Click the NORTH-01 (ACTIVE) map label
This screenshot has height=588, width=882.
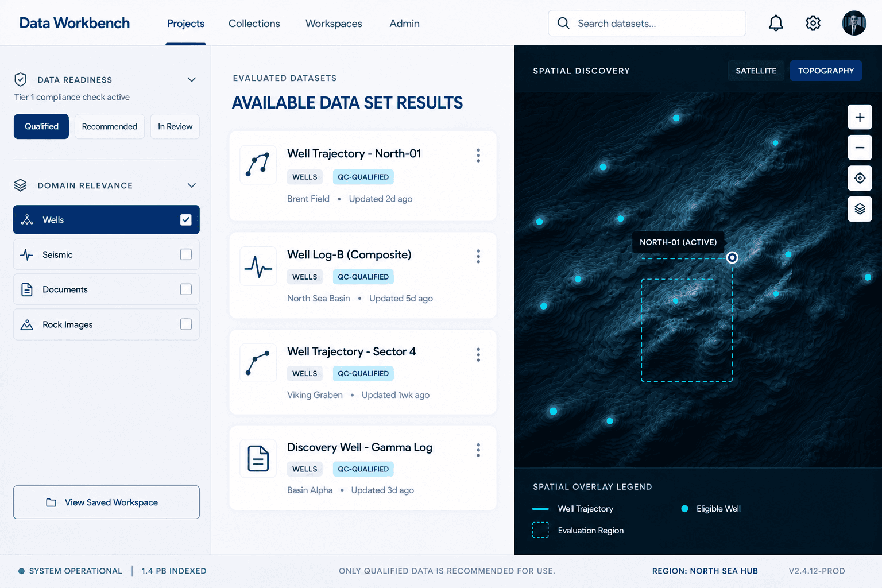pyautogui.click(x=678, y=242)
